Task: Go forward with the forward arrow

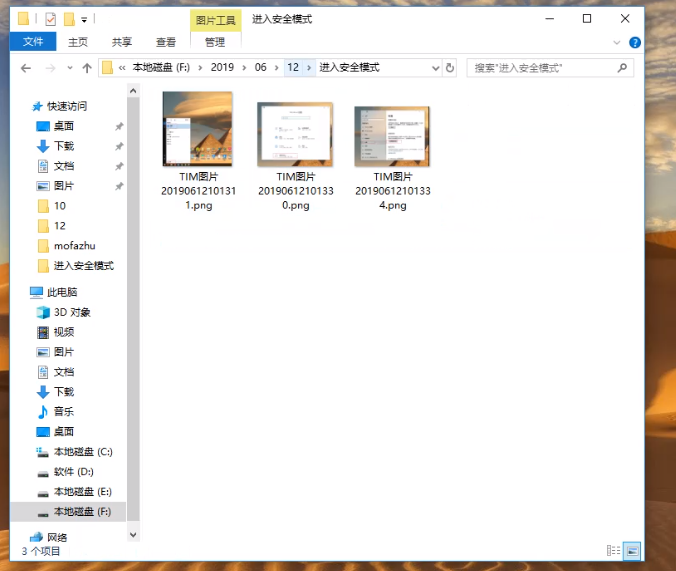Action: pyautogui.click(x=50, y=68)
